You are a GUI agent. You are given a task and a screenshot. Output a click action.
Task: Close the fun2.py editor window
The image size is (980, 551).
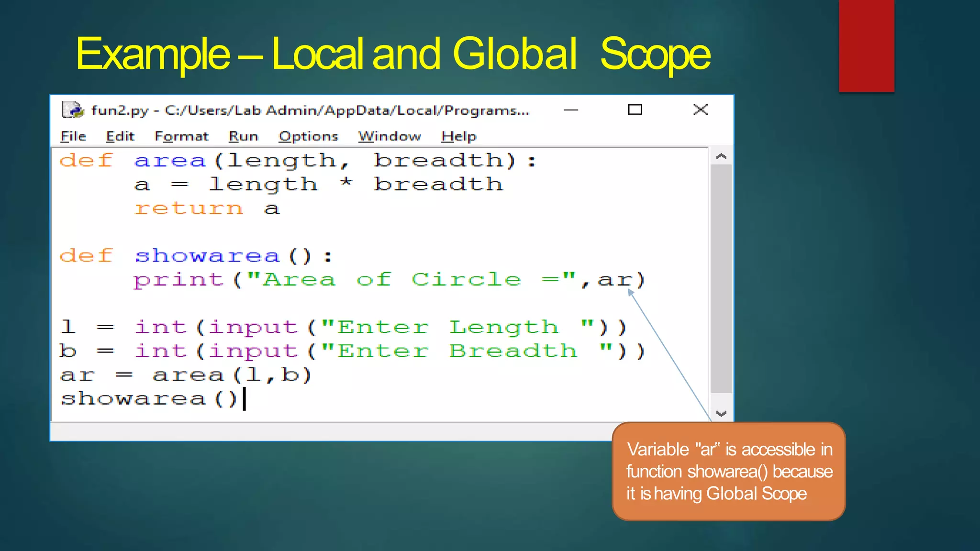click(701, 110)
